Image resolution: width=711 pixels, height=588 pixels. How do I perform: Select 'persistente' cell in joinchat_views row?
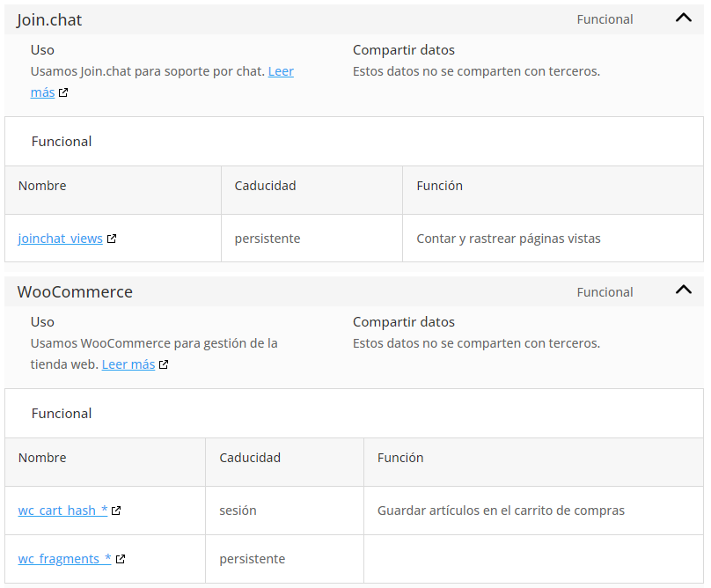point(312,239)
